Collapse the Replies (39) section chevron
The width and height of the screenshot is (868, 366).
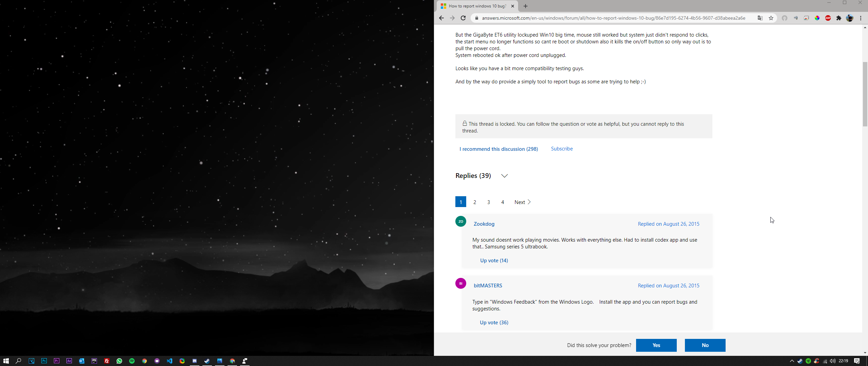(504, 176)
